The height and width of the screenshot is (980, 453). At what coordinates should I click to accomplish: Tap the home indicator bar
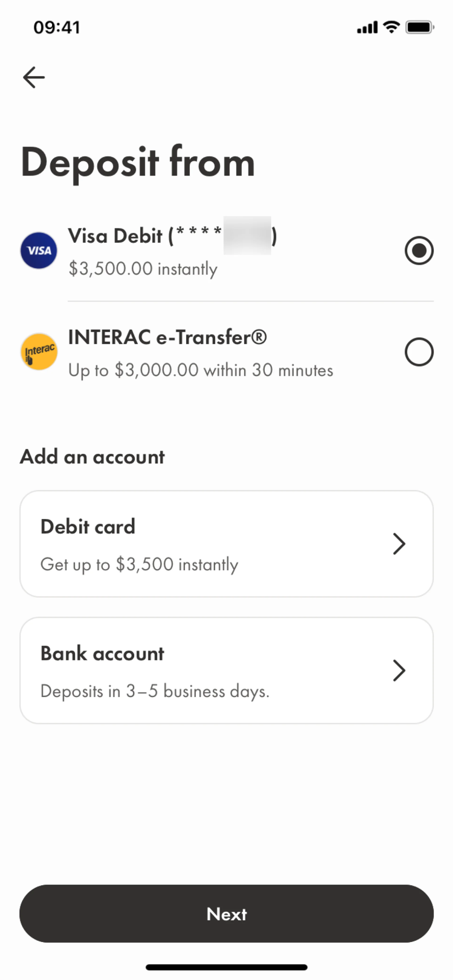coord(226,967)
